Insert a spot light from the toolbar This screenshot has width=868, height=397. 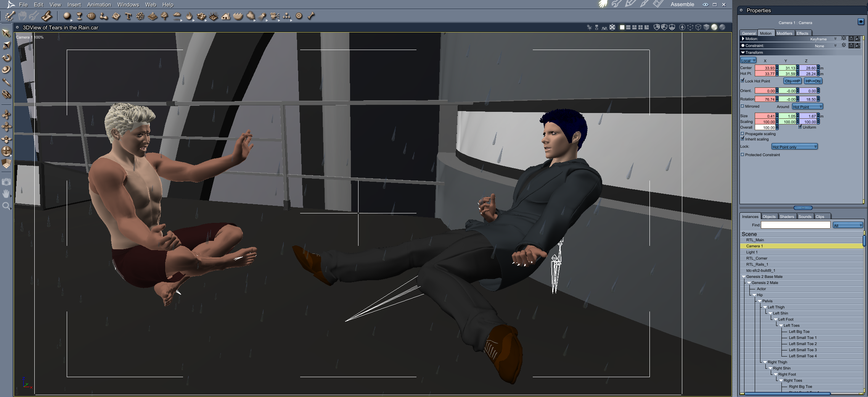[x=262, y=16]
